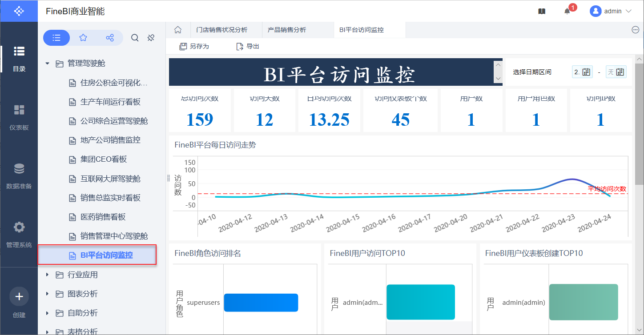Open the admin user dropdown

click(x=610, y=12)
